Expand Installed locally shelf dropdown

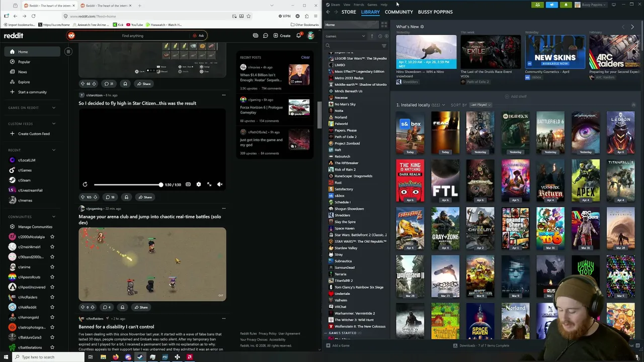[443, 105]
